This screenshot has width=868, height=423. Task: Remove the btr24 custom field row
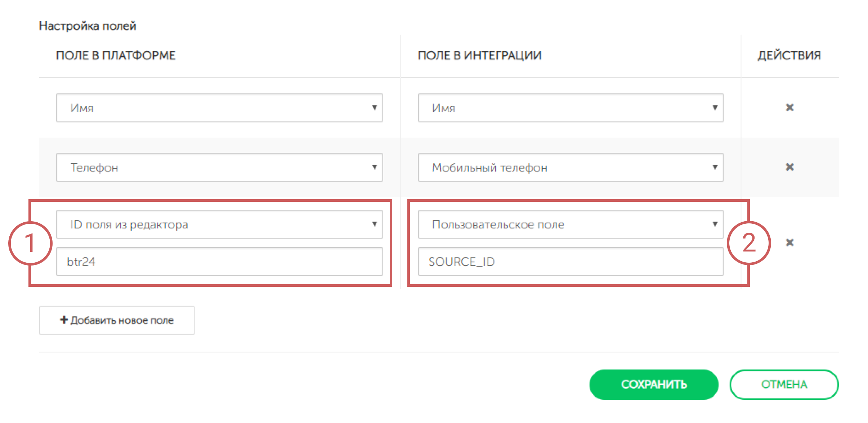[x=789, y=242]
